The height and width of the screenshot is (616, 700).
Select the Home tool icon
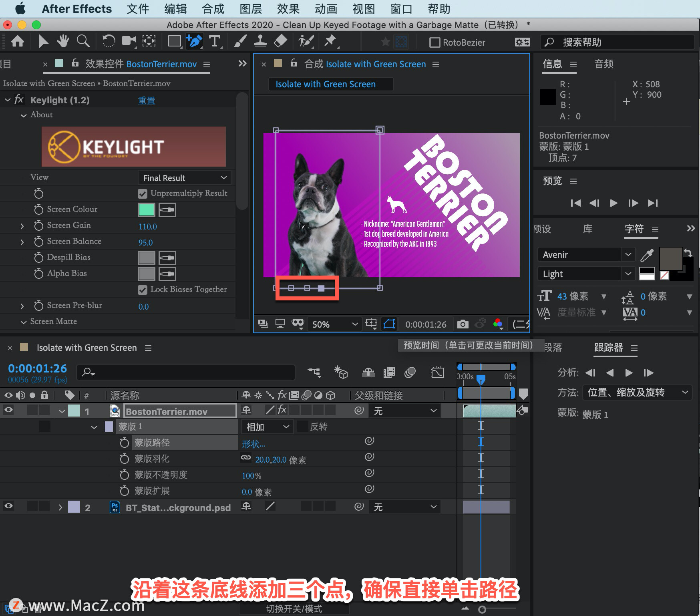(x=17, y=41)
